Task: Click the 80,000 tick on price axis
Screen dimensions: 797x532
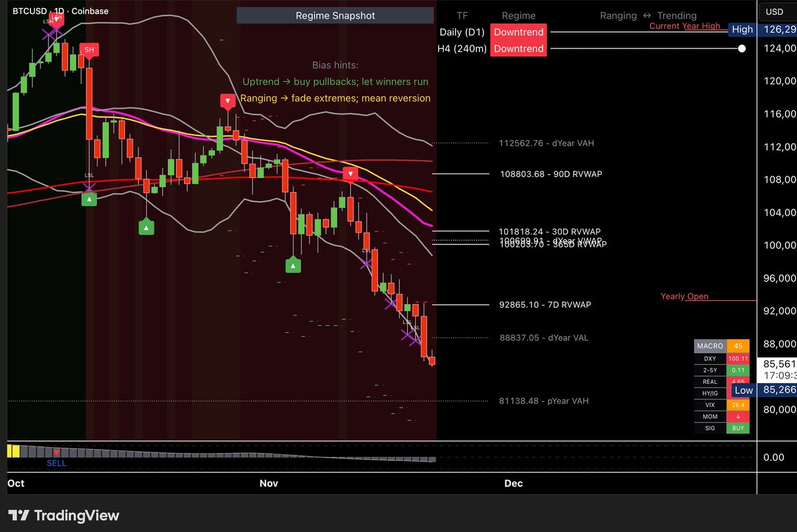Action: point(780,409)
